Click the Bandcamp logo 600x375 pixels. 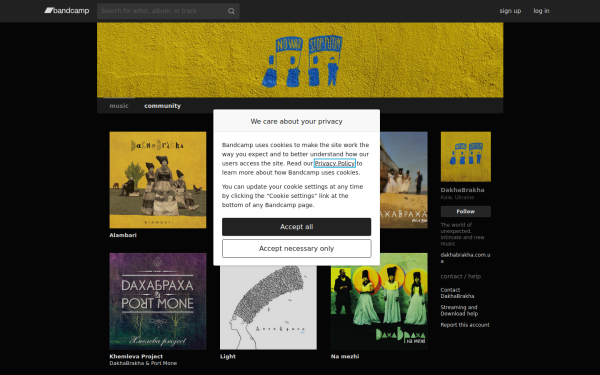(x=67, y=11)
